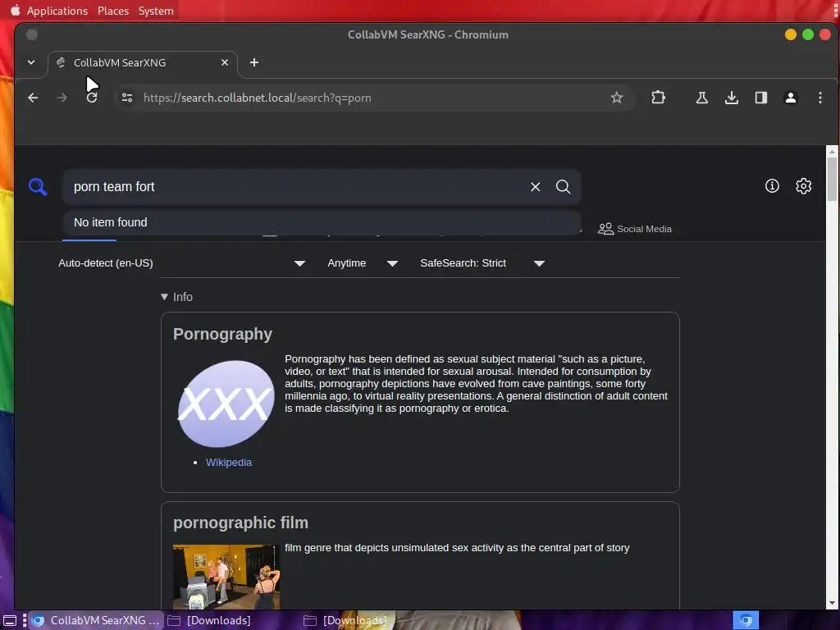Click the Chromium workspace icon at taskbar right

click(746, 620)
